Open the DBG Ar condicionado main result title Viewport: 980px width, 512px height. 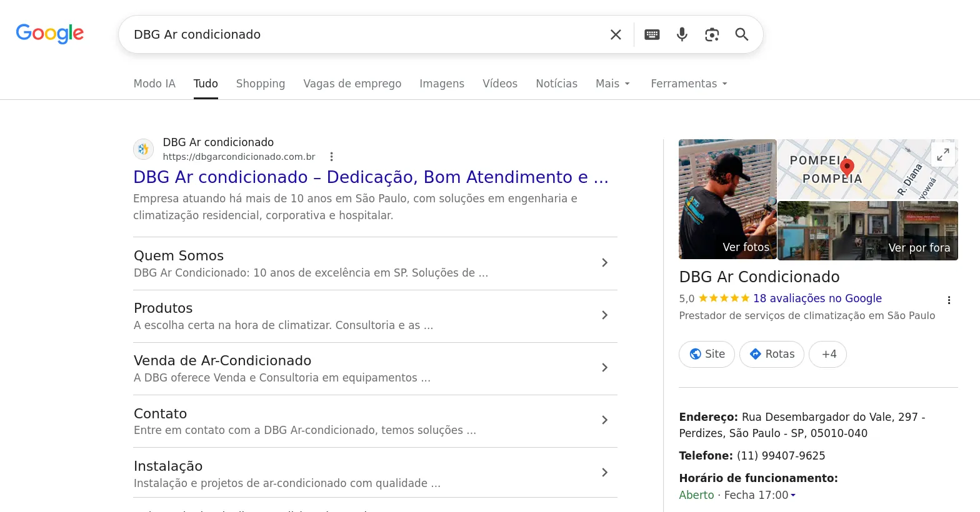(371, 177)
